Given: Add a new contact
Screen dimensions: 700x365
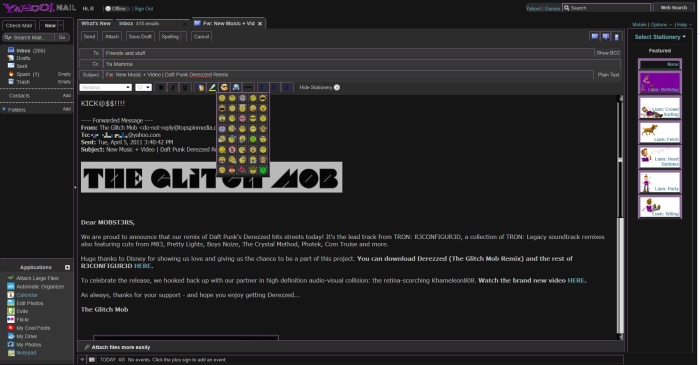Looking at the screenshot, I should pyautogui.click(x=67, y=95).
